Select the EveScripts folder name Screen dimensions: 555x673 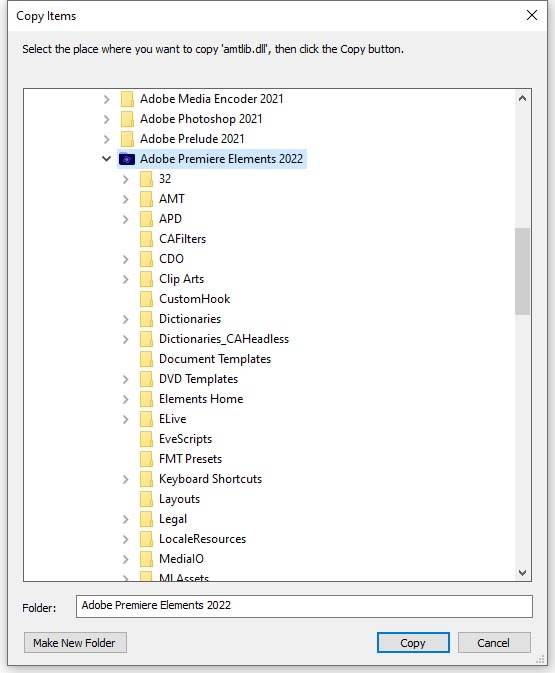[185, 439]
